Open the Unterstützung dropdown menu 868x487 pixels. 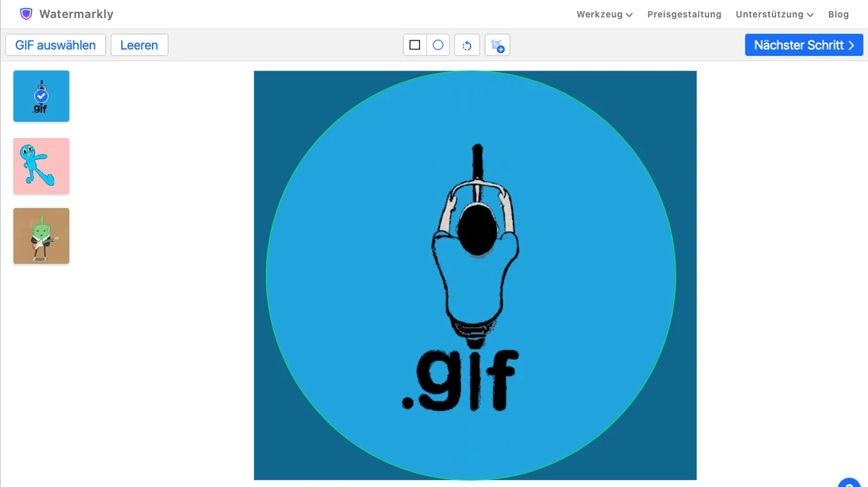tap(775, 15)
